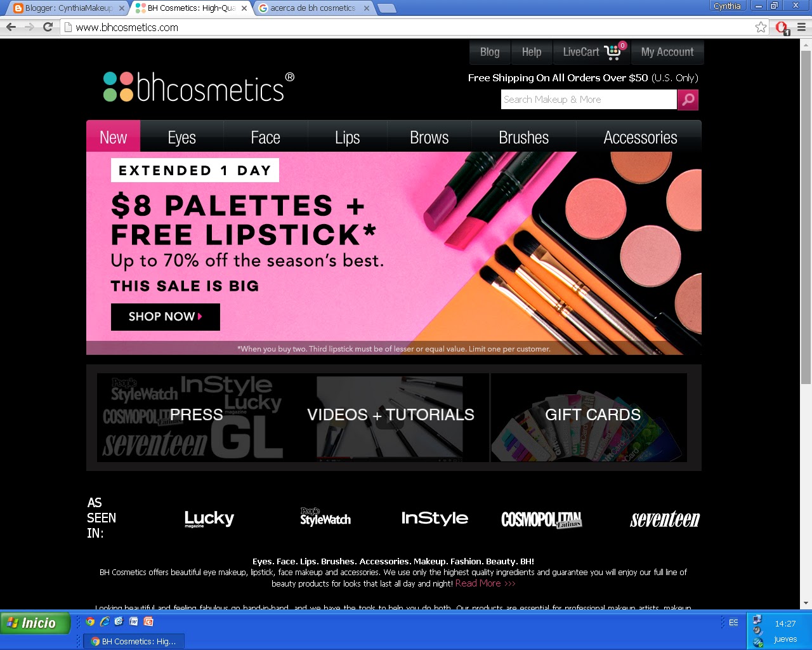
Task: Open the Eyes menu category
Action: point(182,137)
